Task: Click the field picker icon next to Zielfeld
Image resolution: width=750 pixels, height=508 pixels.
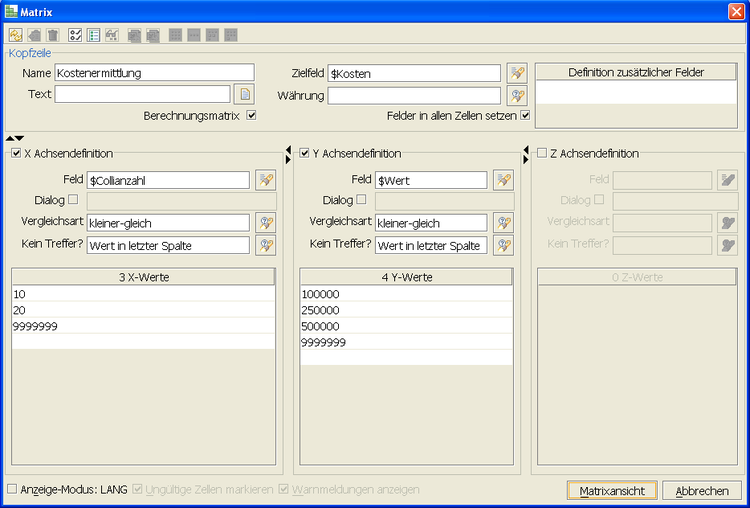Action: [516, 73]
